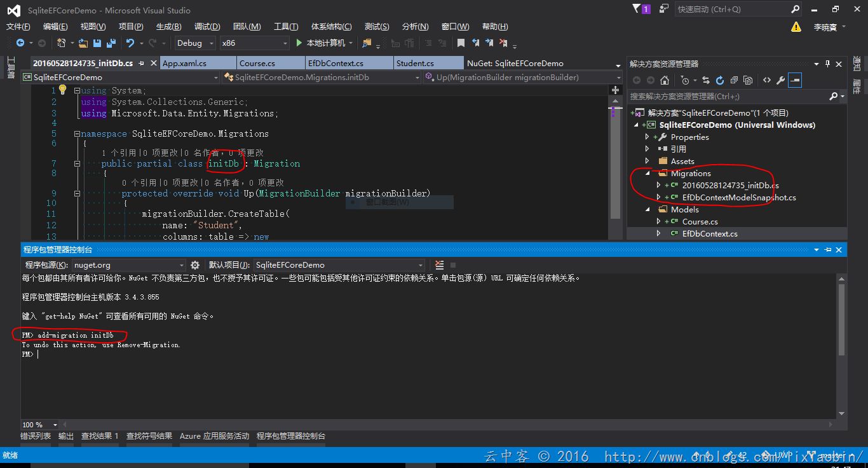Clear the Package Manager Console with clear icon
This screenshot has width=868, height=468.
click(x=440, y=265)
